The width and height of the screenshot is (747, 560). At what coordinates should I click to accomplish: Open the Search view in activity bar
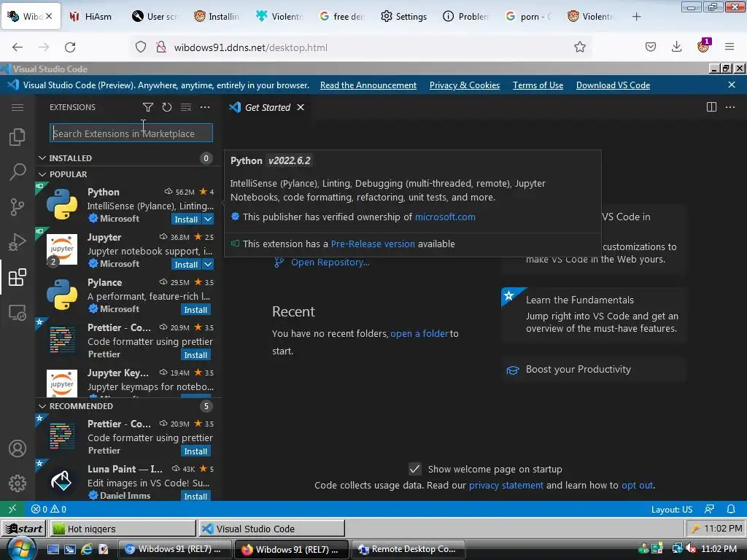click(x=18, y=171)
